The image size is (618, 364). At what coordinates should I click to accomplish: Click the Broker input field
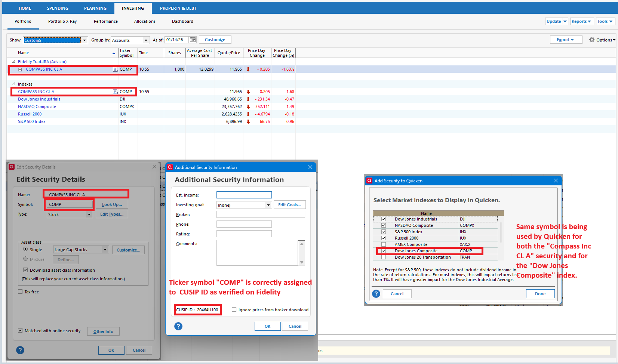pyautogui.click(x=261, y=214)
